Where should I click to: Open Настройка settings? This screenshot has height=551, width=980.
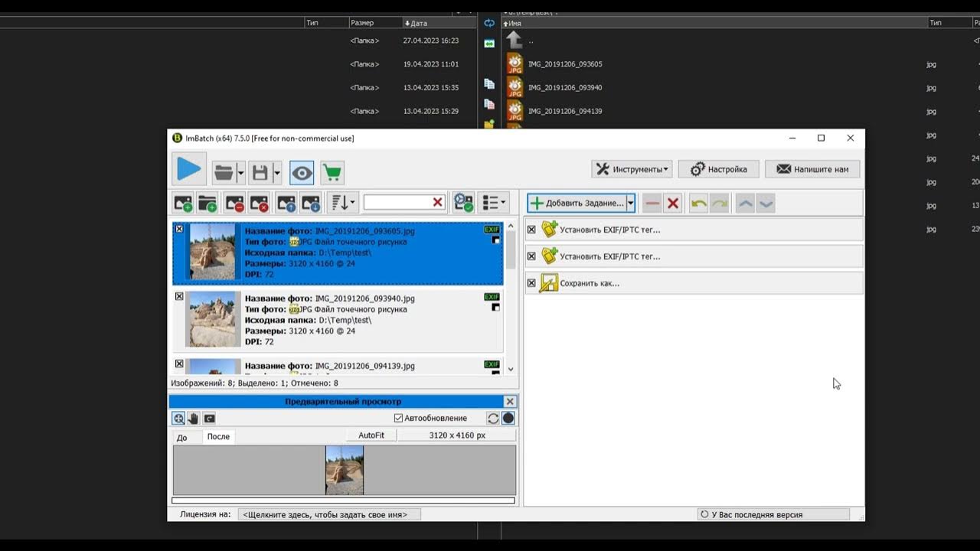(719, 169)
